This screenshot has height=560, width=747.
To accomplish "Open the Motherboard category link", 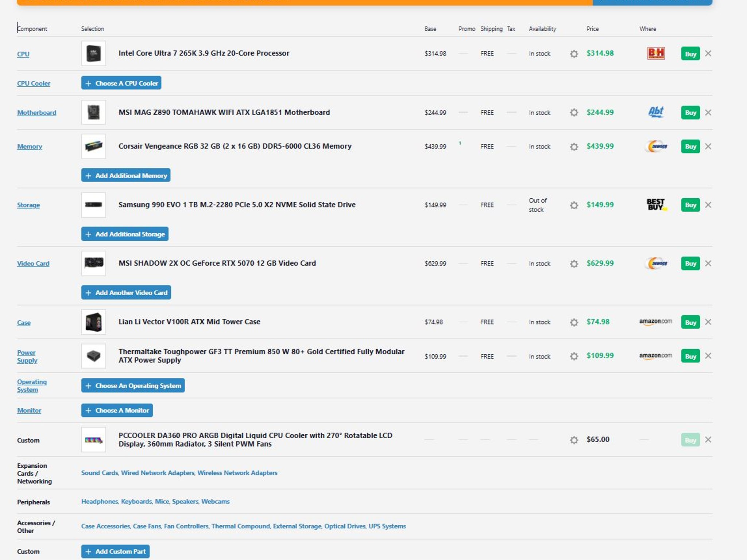I will 36,113.
